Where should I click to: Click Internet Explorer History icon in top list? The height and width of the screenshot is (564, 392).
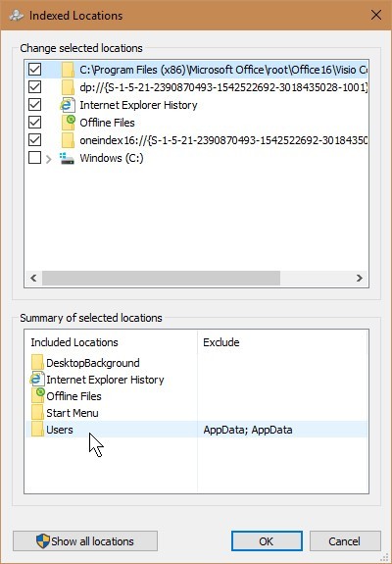68,105
